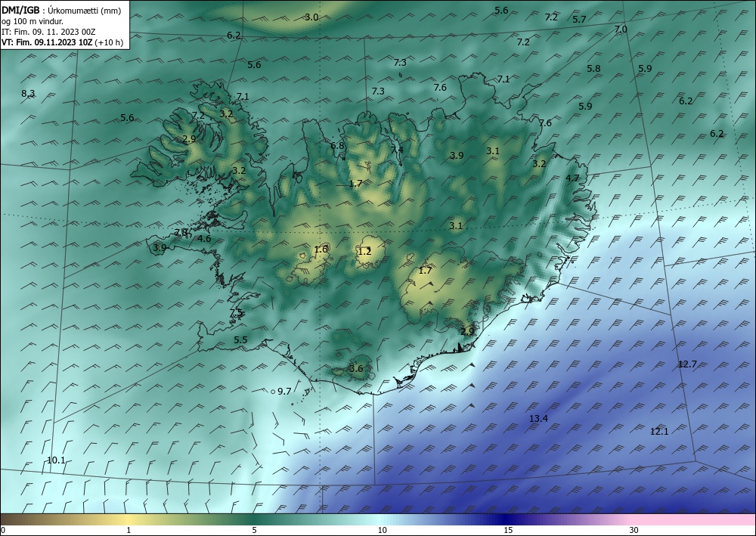Pick the 5.8 value on the map

pyautogui.click(x=593, y=69)
